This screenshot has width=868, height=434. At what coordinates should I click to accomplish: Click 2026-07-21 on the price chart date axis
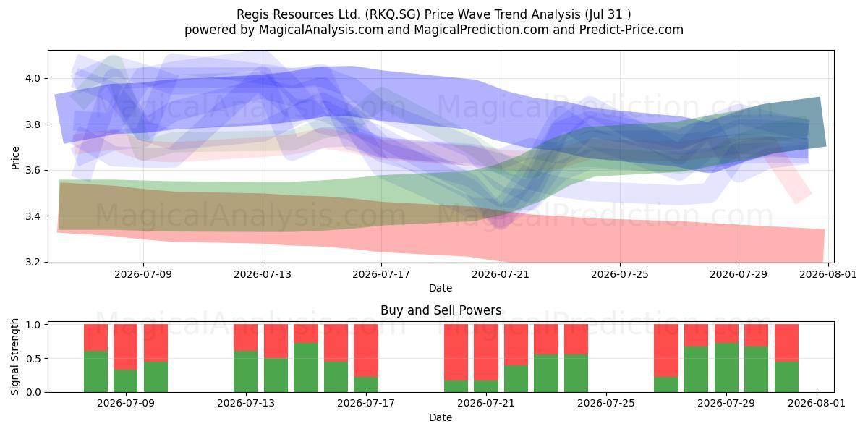(x=501, y=274)
